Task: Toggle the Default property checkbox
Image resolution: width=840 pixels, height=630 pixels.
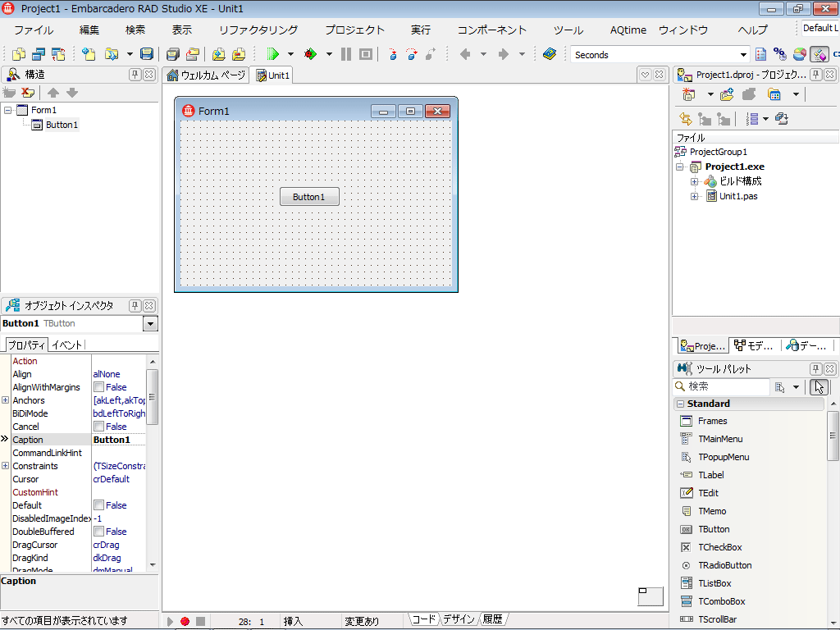Action: tap(98, 505)
